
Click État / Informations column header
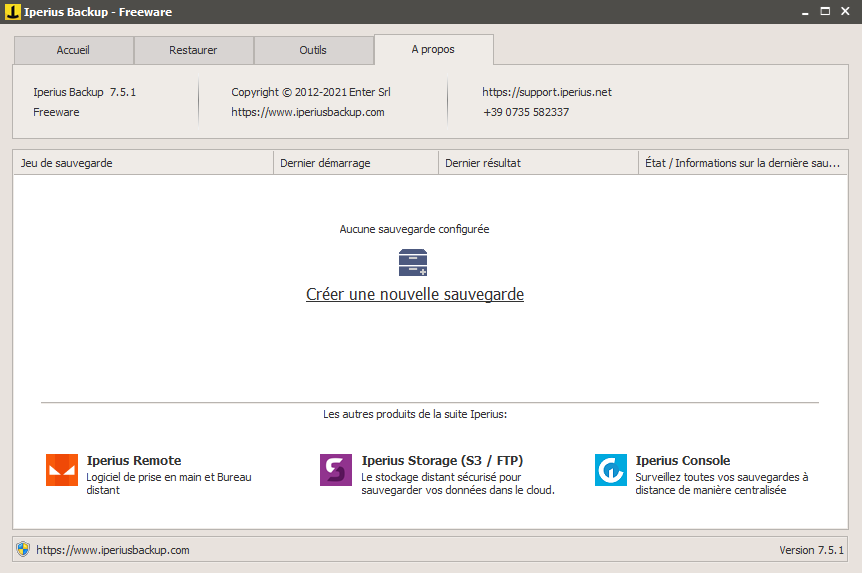point(743,163)
